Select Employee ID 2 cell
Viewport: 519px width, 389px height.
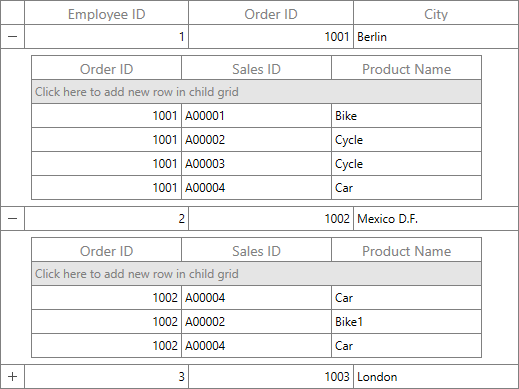click(x=106, y=218)
